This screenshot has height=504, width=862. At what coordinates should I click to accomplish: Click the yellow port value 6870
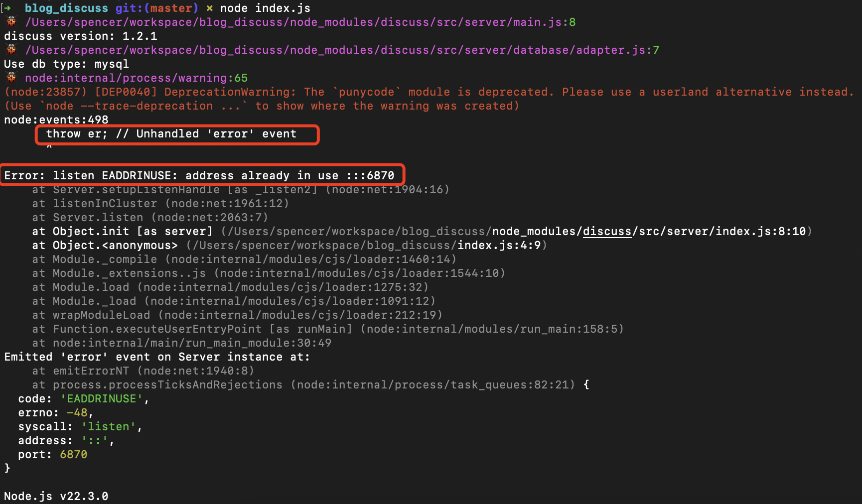73,454
